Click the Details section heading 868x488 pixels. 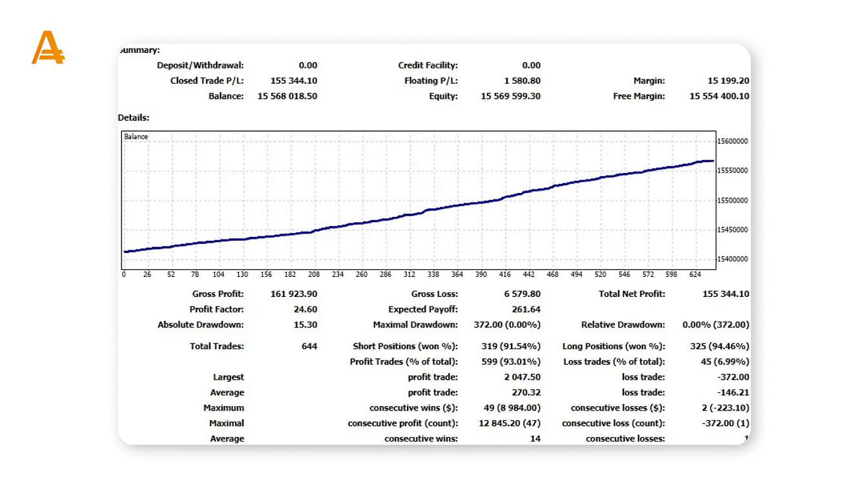click(134, 117)
